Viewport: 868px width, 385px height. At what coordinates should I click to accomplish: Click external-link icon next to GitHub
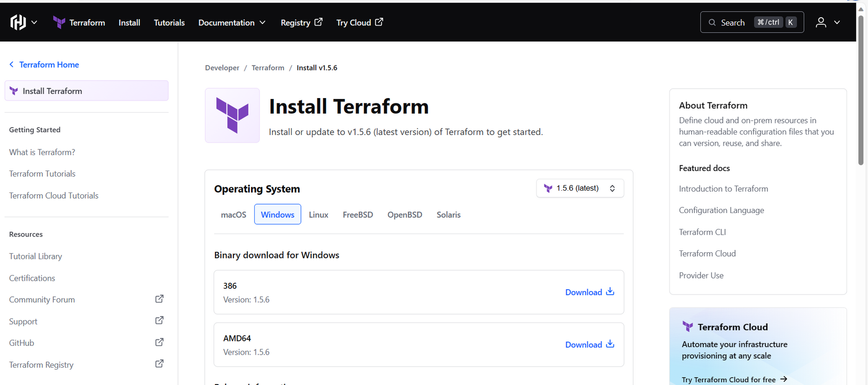[x=159, y=342]
